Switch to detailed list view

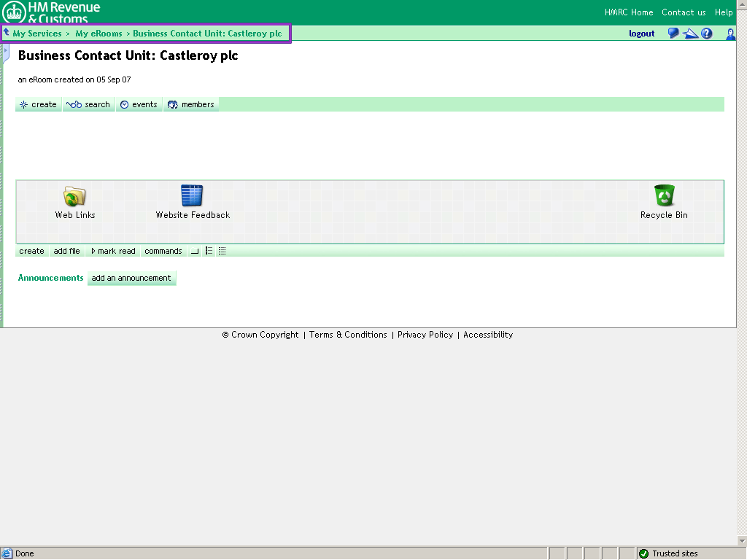(222, 251)
